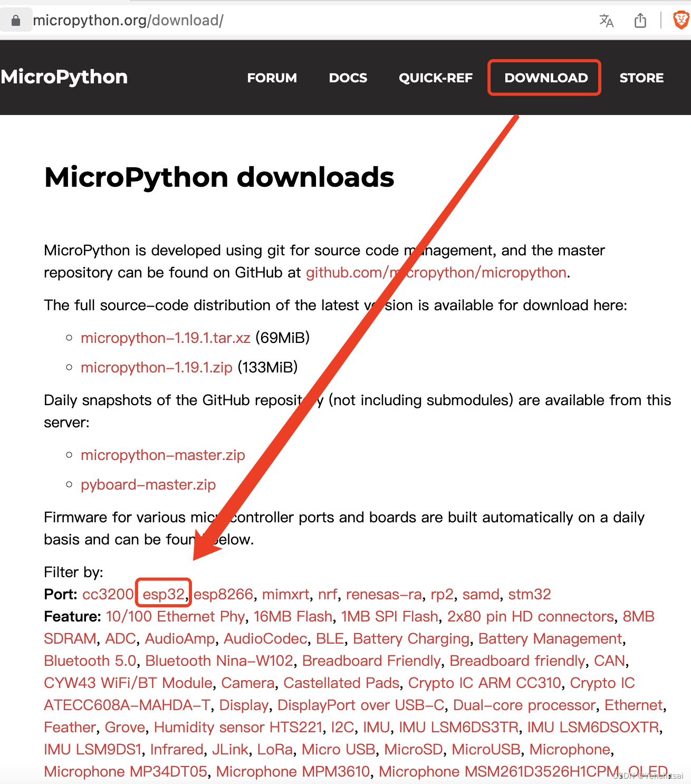Filter by AudioAmp feature
The width and height of the screenshot is (691, 784).
coord(180,639)
